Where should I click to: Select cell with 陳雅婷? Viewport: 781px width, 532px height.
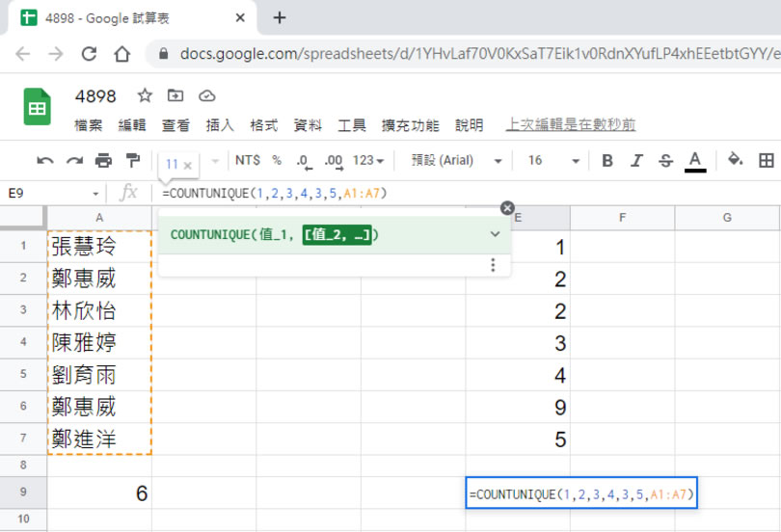99,342
